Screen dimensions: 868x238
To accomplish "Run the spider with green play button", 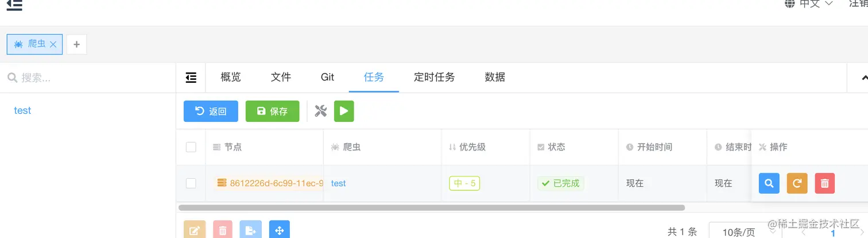I will 344,112.
